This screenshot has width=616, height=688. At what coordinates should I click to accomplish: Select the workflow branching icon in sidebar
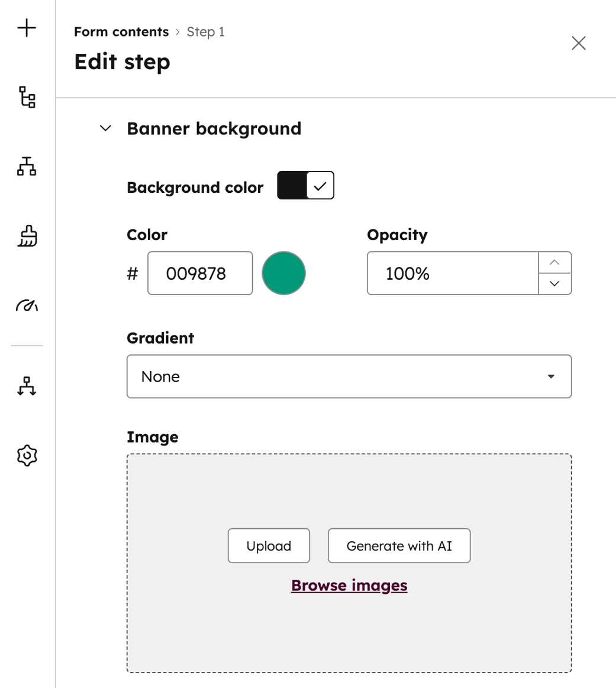coord(26,386)
